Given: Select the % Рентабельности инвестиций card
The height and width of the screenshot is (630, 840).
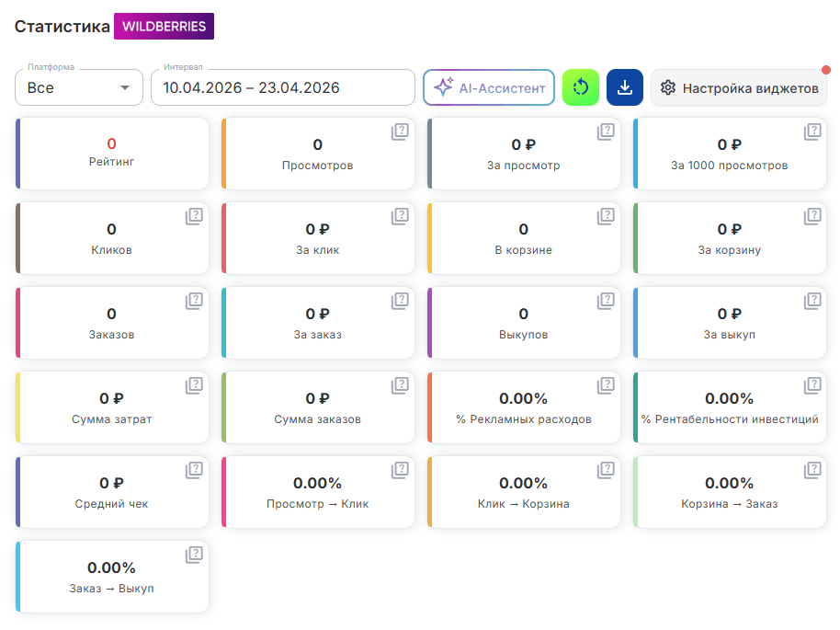Looking at the screenshot, I should (730, 407).
